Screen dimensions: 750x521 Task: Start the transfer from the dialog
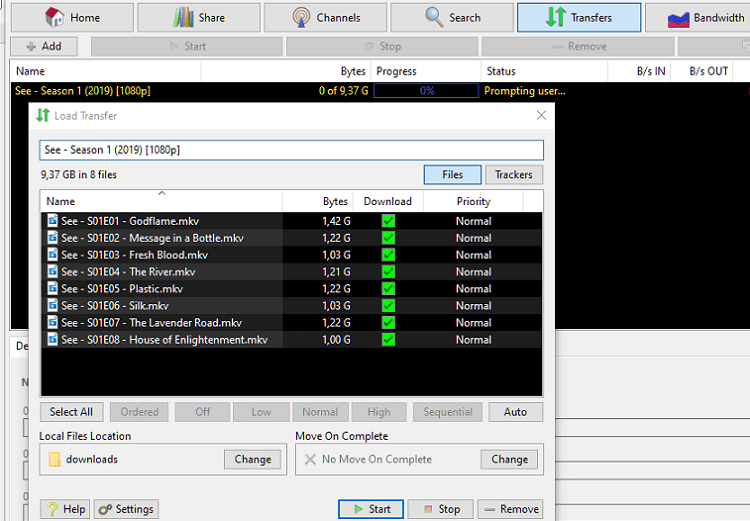(x=371, y=509)
